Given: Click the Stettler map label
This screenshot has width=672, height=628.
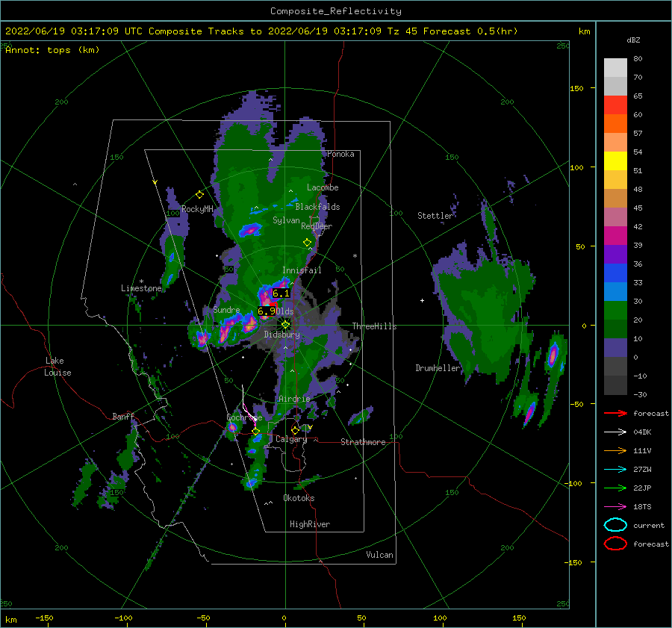Looking at the screenshot, I should point(435,216).
